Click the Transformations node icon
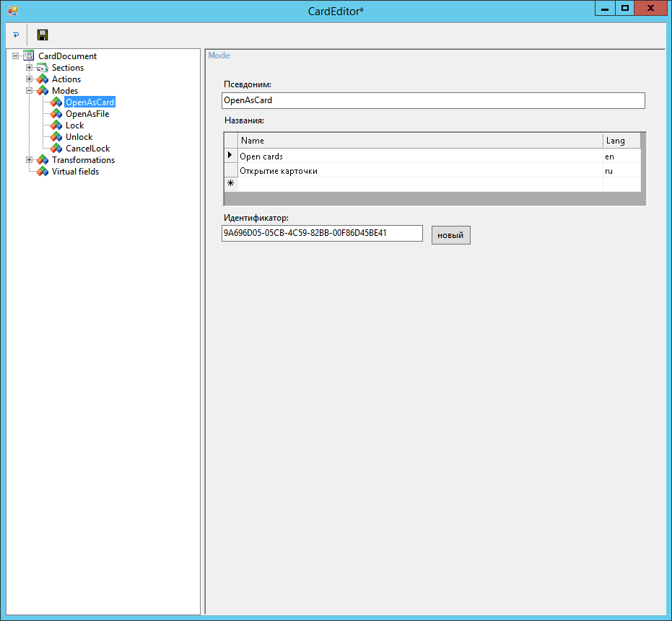The height and width of the screenshot is (621, 672). [43, 160]
